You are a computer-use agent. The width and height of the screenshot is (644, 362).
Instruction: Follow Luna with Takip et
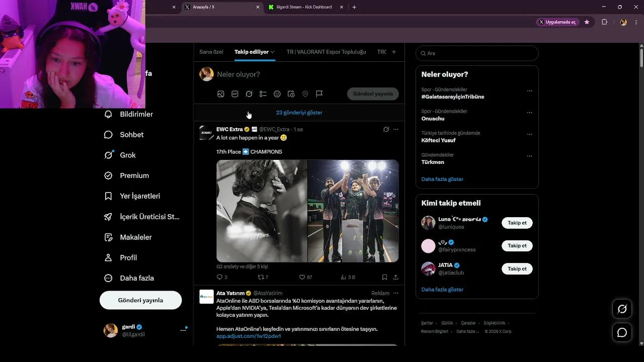pyautogui.click(x=517, y=223)
